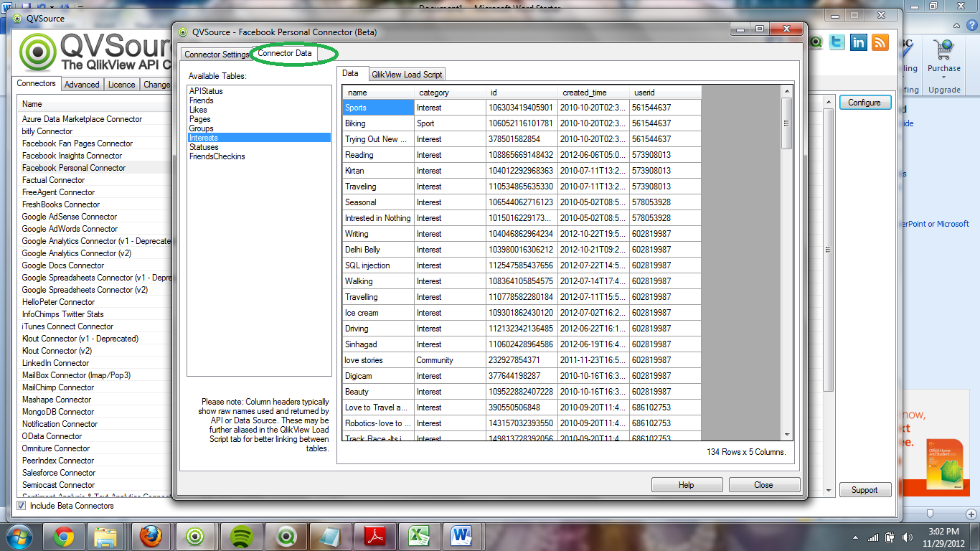Select MongoDB Connector in the list

(58, 412)
